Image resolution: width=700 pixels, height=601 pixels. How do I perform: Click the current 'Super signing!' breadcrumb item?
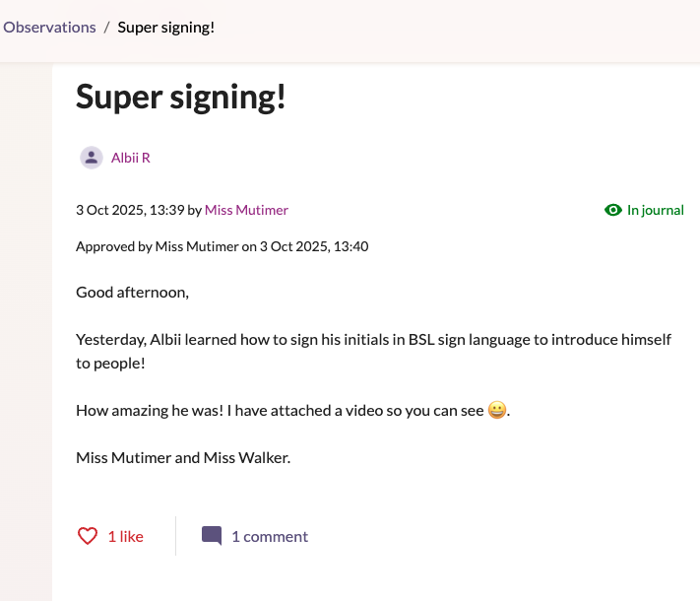(165, 28)
